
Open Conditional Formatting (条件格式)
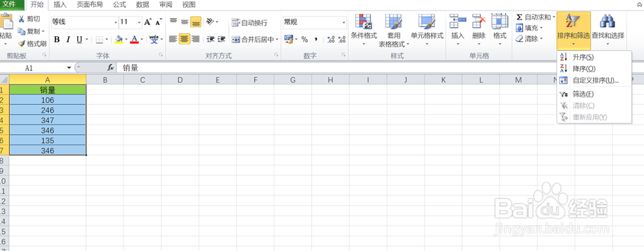pyautogui.click(x=363, y=29)
